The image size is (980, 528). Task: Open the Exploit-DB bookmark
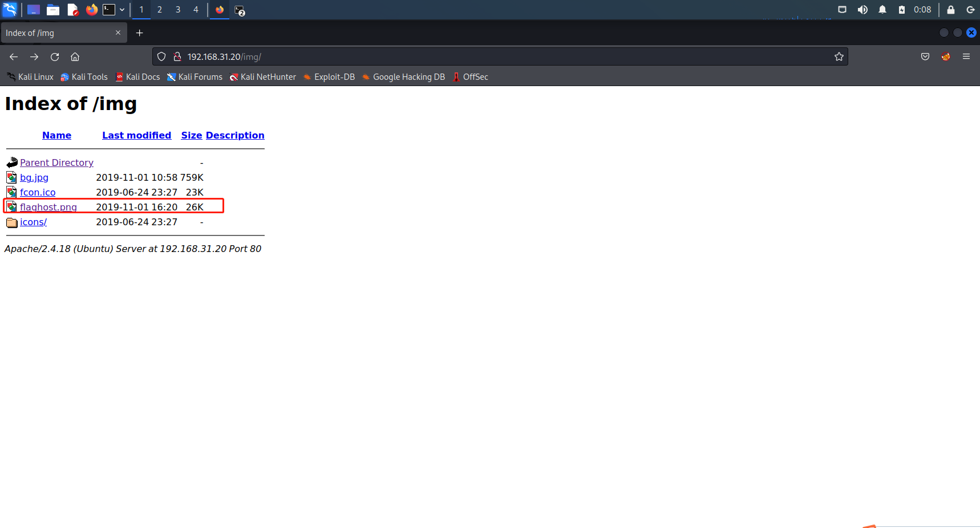pyautogui.click(x=329, y=77)
